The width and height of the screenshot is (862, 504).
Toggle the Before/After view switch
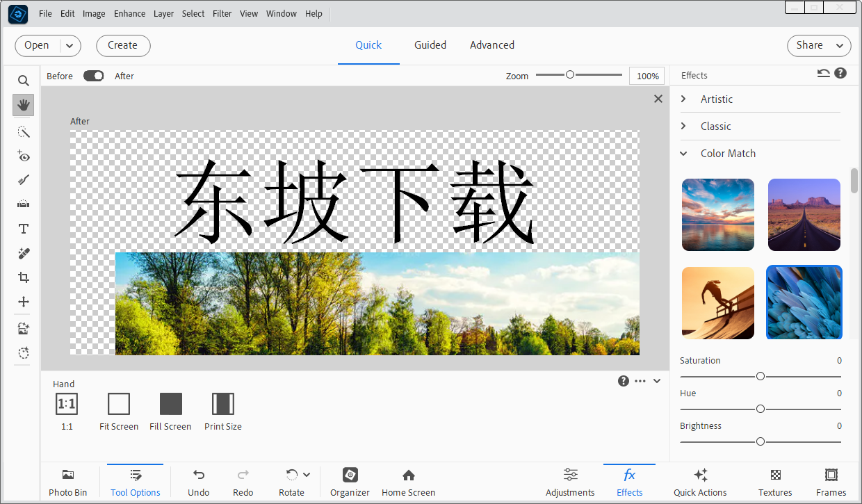[93, 76]
